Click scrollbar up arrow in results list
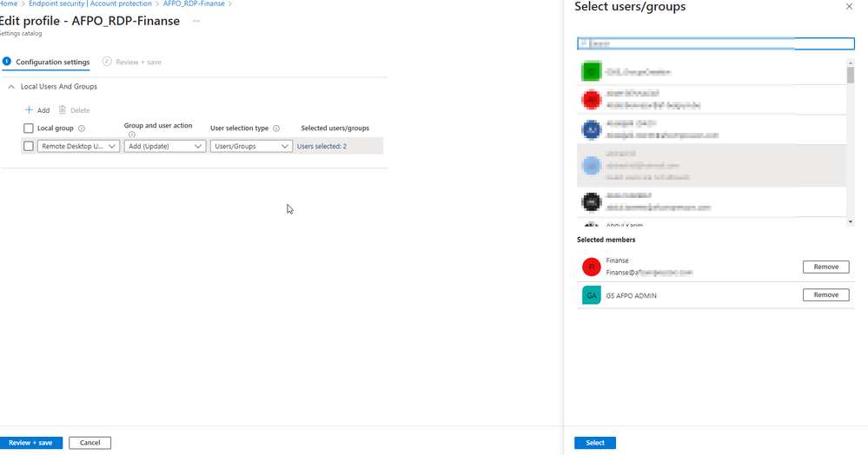 point(851,62)
